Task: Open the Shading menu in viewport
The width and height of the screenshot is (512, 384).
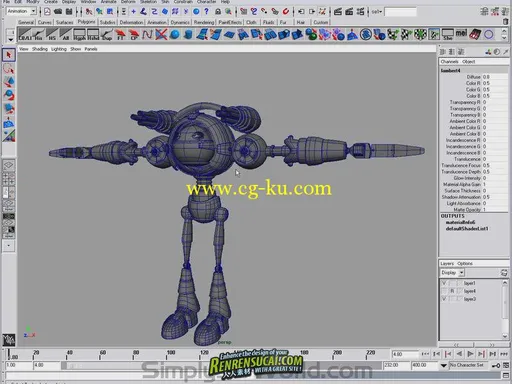Action: pyautogui.click(x=40, y=49)
